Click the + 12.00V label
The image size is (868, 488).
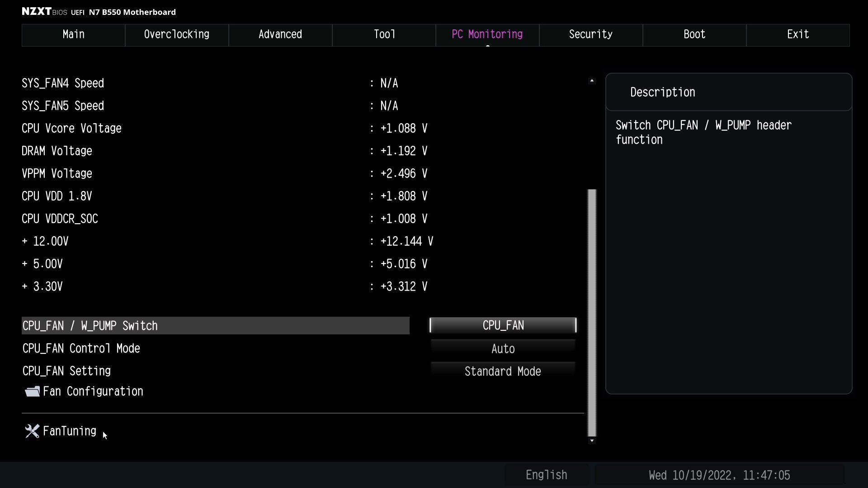(45, 241)
